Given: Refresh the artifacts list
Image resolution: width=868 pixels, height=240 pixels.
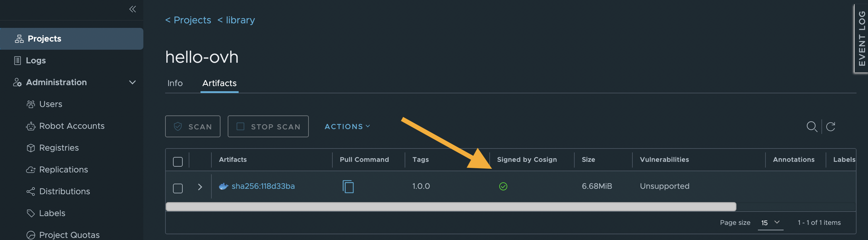Looking at the screenshot, I should point(830,127).
